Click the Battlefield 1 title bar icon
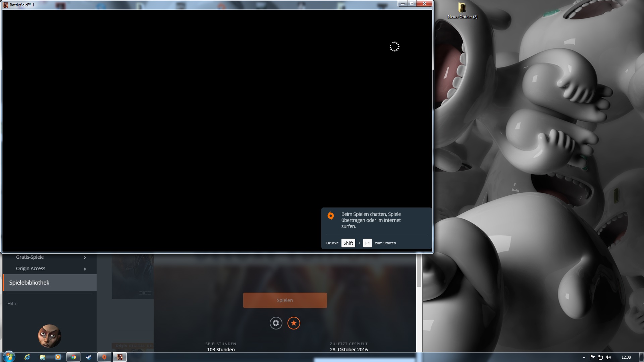Viewport: 644px width, 362px height. 6,5
